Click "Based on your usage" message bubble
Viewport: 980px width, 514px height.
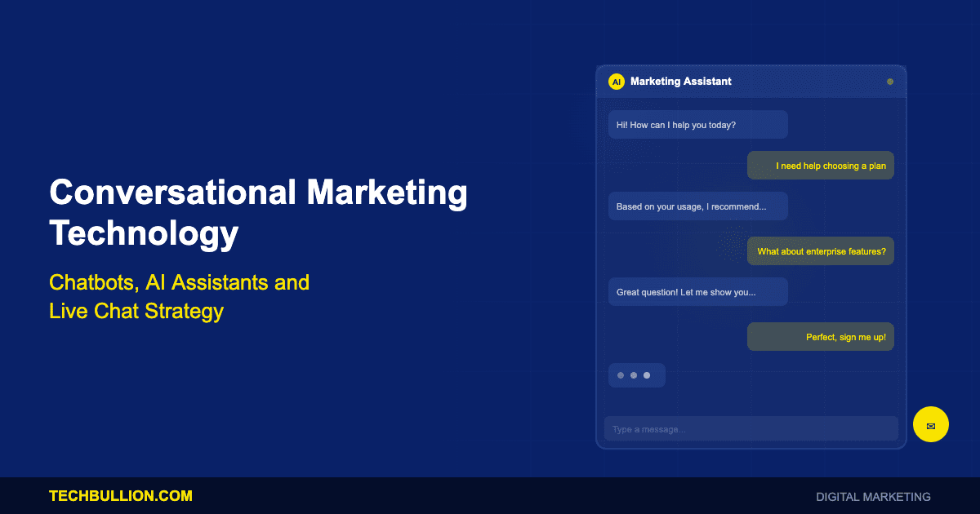click(x=697, y=206)
